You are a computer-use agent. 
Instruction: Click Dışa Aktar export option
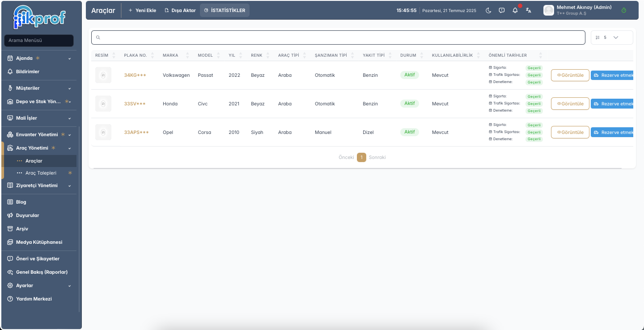point(180,10)
